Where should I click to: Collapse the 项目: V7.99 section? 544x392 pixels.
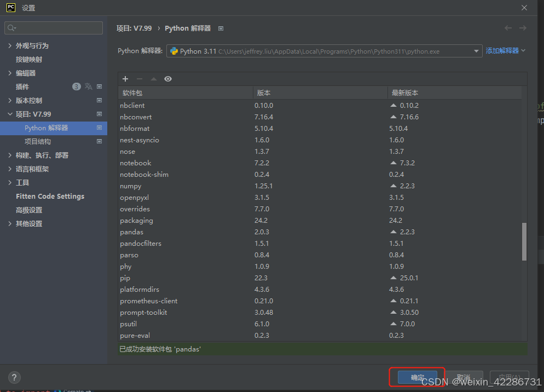click(x=10, y=114)
